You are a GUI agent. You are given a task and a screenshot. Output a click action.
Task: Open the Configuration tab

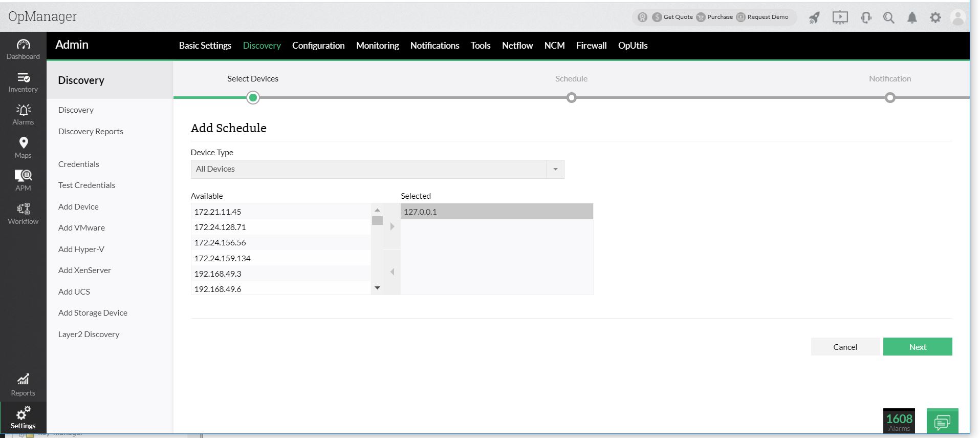[x=318, y=46]
